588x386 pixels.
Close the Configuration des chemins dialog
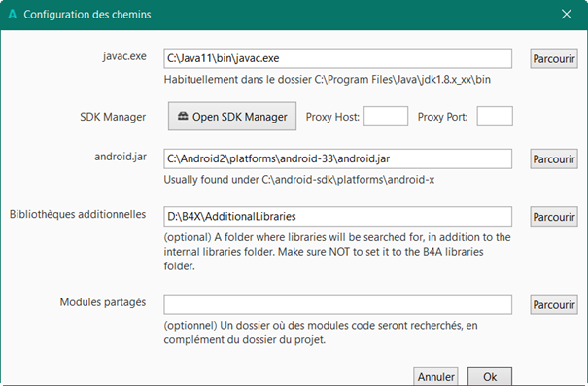tap(567, 15)
